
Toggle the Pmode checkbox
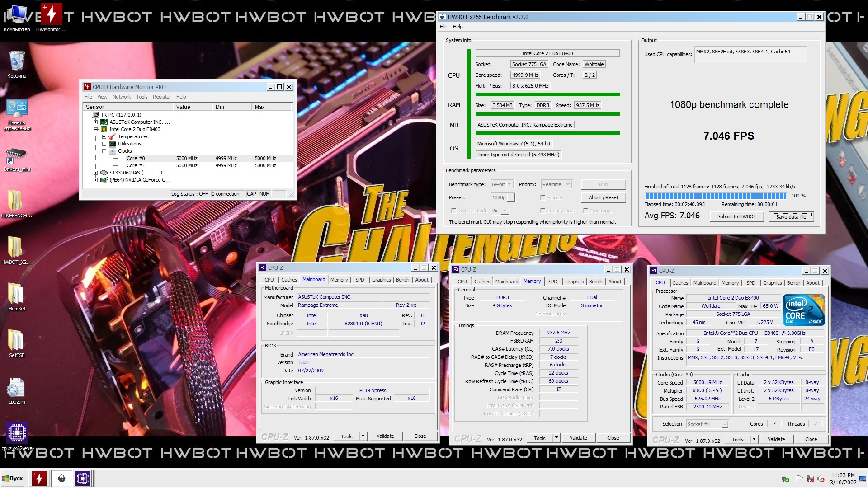click(x=542, y=197)
